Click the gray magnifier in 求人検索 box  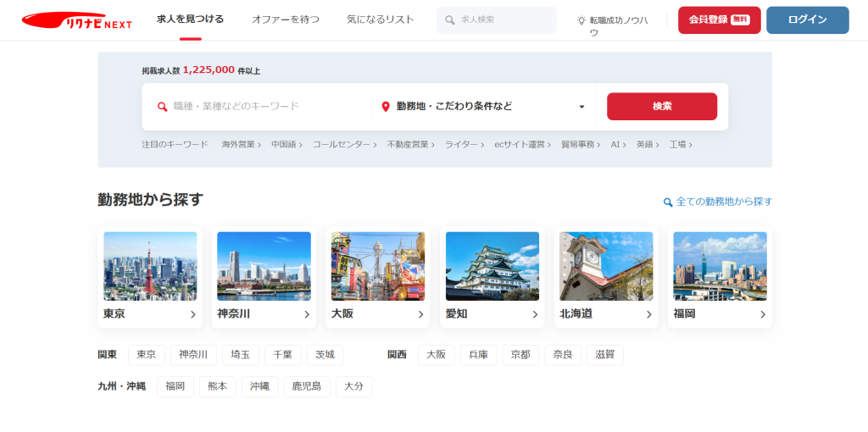click(x=450, y=19)
